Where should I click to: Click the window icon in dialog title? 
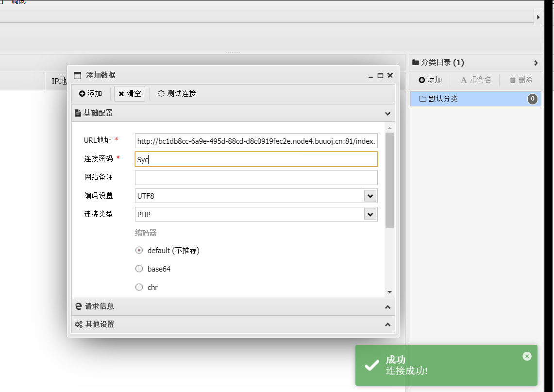(x=77, y=75)
